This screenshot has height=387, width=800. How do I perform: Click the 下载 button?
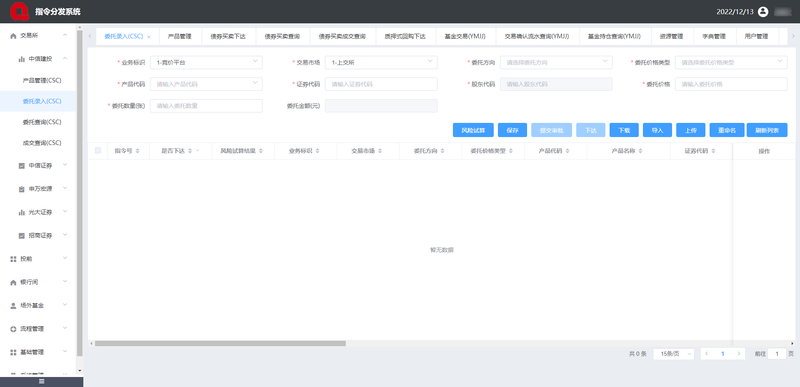coord(624,130)
